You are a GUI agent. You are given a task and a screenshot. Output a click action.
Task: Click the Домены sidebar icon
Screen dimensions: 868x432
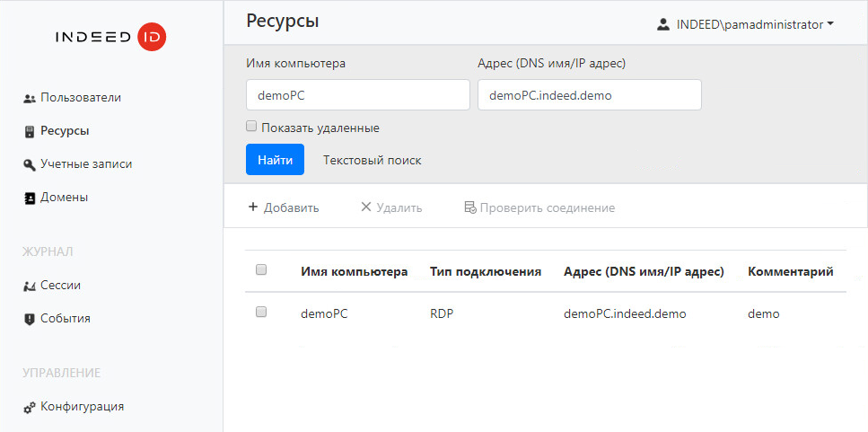point(29,198)
